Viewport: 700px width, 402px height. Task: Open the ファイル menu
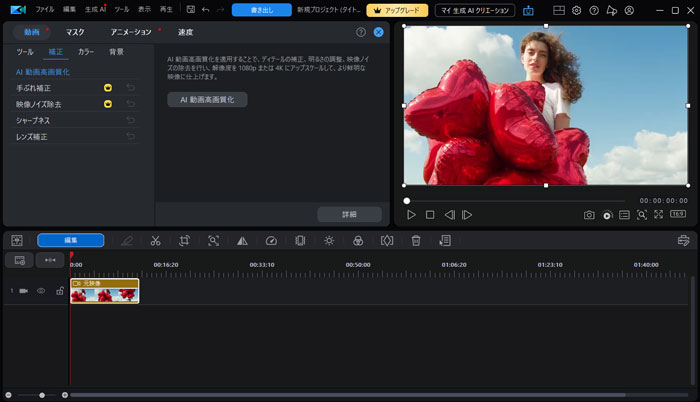(45, 9)
